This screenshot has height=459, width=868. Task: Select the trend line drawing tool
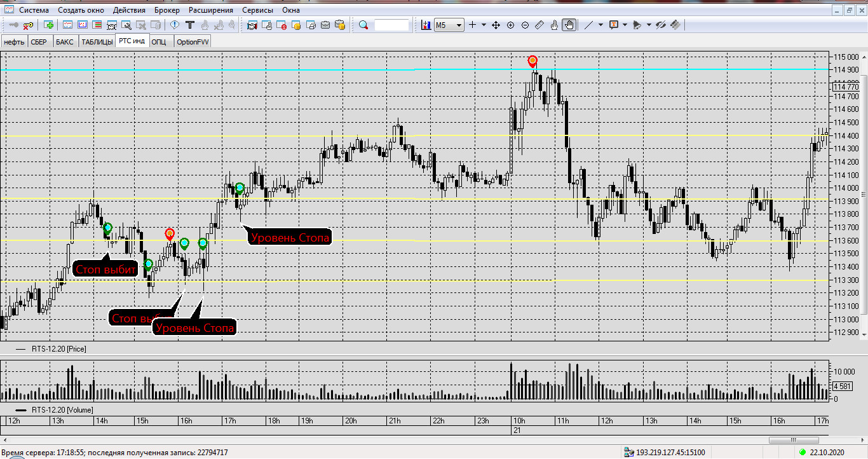(x=588, y=25)
